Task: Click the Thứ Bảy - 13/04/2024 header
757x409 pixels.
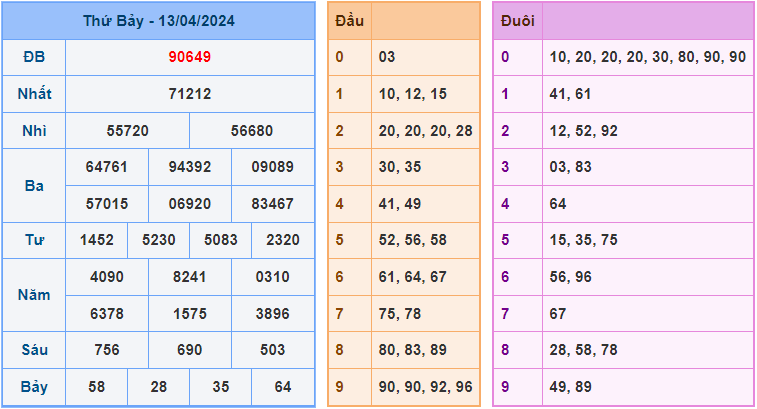Action: coord(158,20)
